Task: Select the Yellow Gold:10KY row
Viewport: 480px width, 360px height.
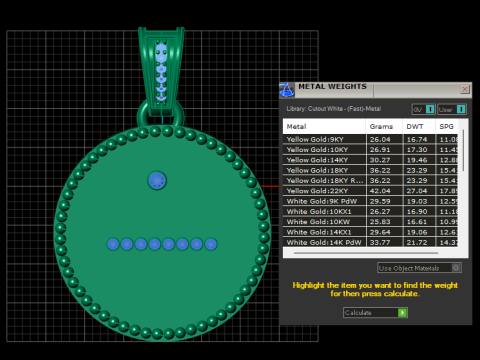Action: 370,150
